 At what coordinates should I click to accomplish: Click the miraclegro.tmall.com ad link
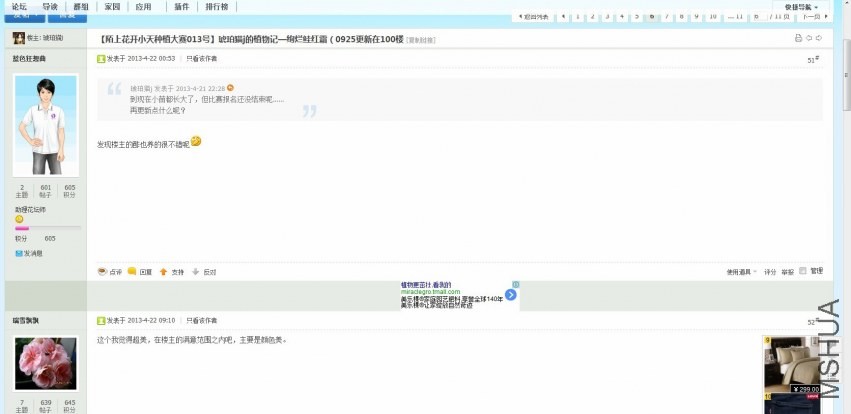click(430, 292)
